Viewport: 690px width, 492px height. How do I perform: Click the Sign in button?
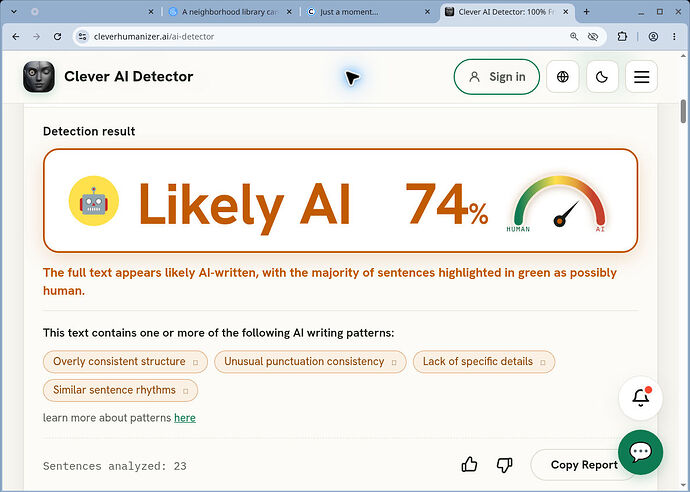[x=496, y=77]
